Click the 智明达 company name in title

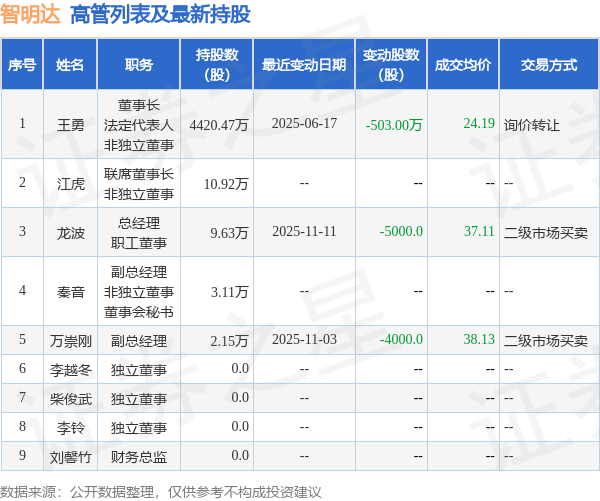(x=30, y=14)
